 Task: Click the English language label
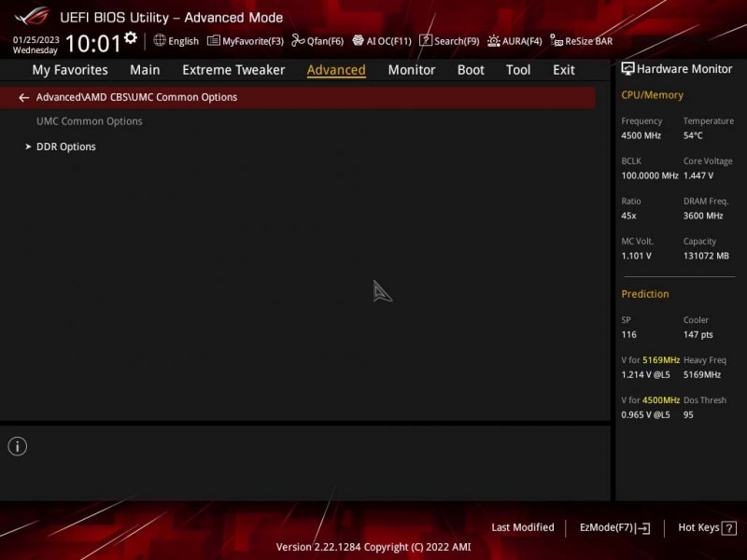[x=183, y=41]
